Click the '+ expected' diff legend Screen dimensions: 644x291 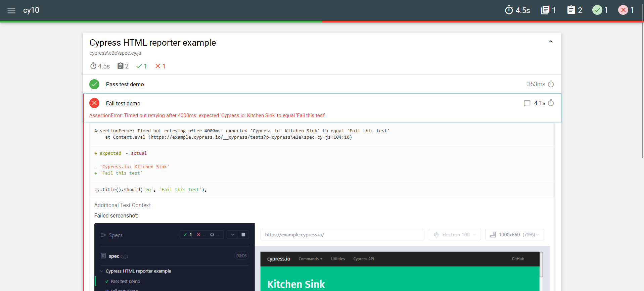(108, 153)
